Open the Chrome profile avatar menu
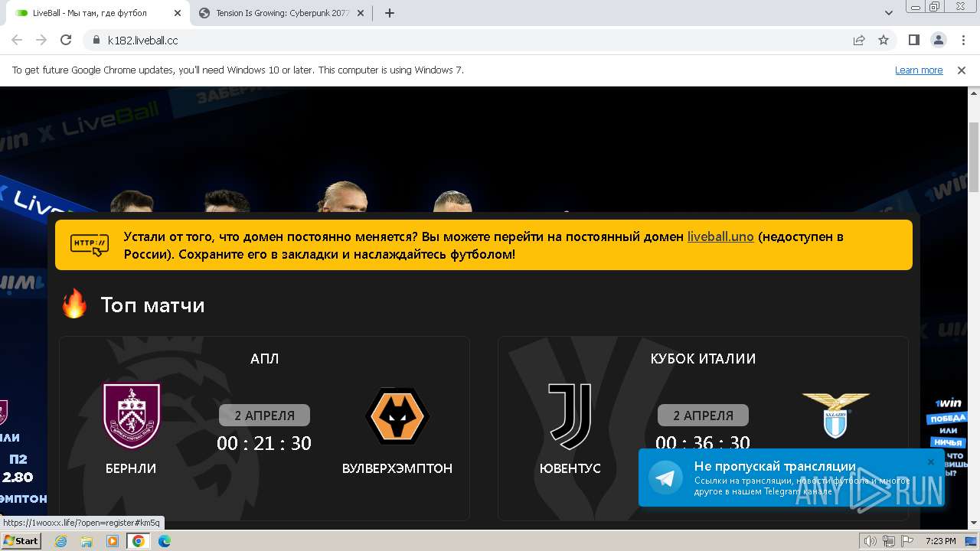Viewport: 980px width, 551px height. point(938,41)
